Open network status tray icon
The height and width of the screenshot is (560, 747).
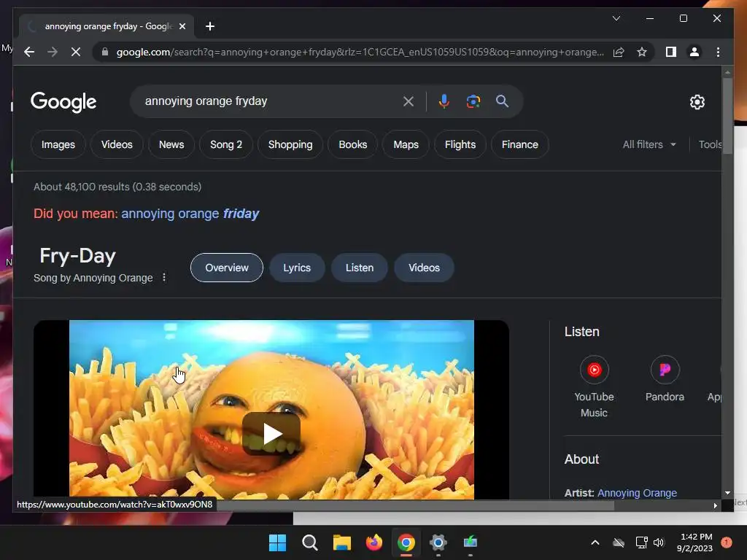[641, 542]
